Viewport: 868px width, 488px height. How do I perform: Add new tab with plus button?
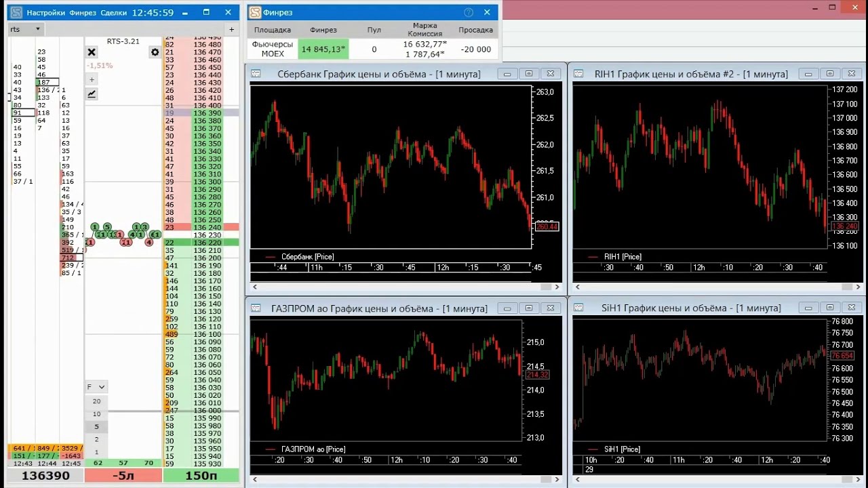[x=231, y=30]
